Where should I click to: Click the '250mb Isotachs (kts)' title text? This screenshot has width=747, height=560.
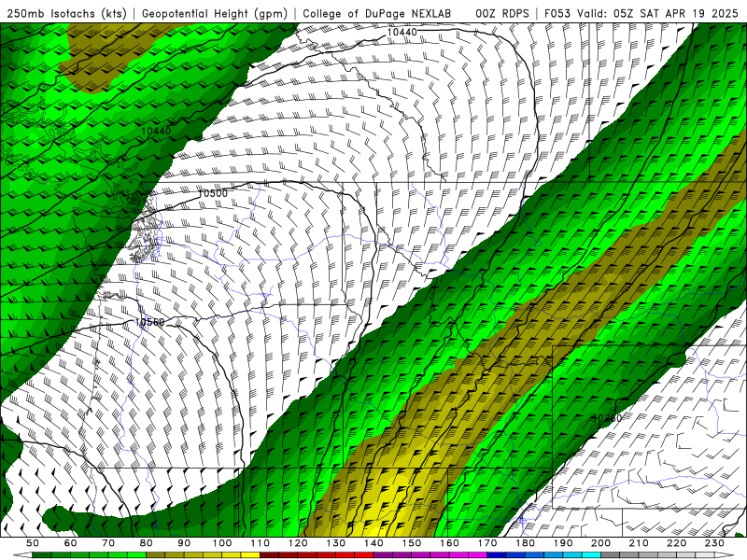[67, 14]
